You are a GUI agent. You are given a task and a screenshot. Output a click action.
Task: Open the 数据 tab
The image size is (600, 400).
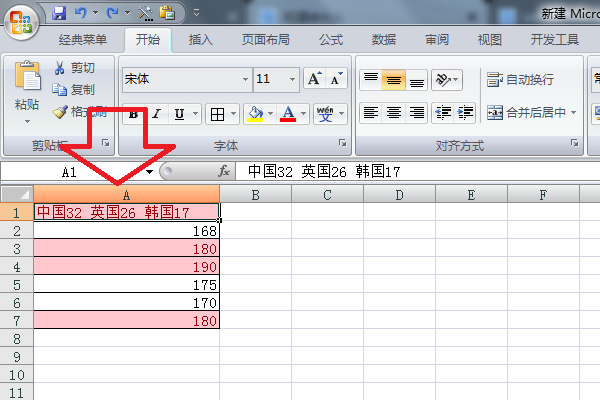pos(384,39)
